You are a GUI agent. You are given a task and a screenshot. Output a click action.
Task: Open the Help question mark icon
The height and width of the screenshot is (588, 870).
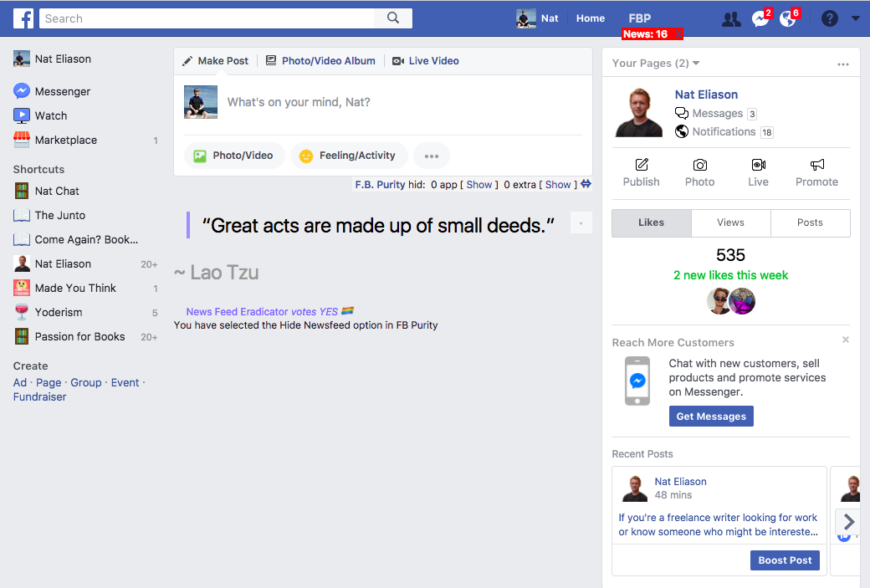click(x=830, y=18)
